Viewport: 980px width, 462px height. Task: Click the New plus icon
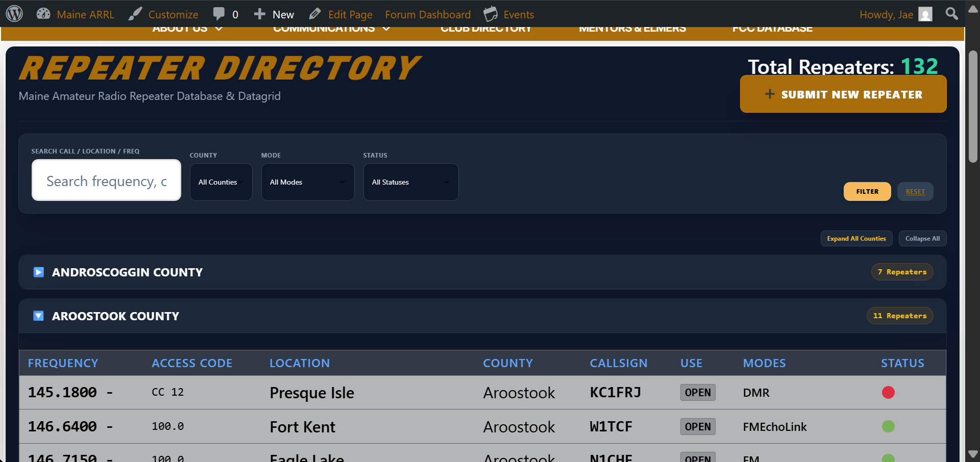[259, 14]
